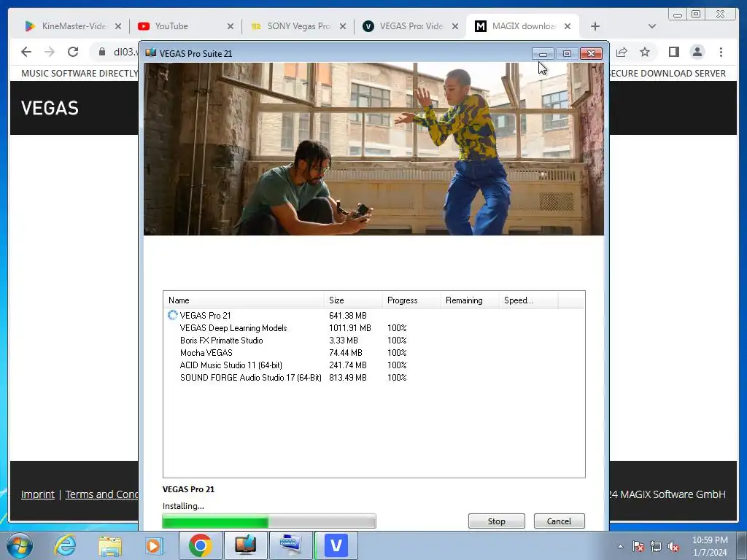This screenshot has height=560, width=747.
Task: Sort list by Size column header
Action: pos(353,300)
